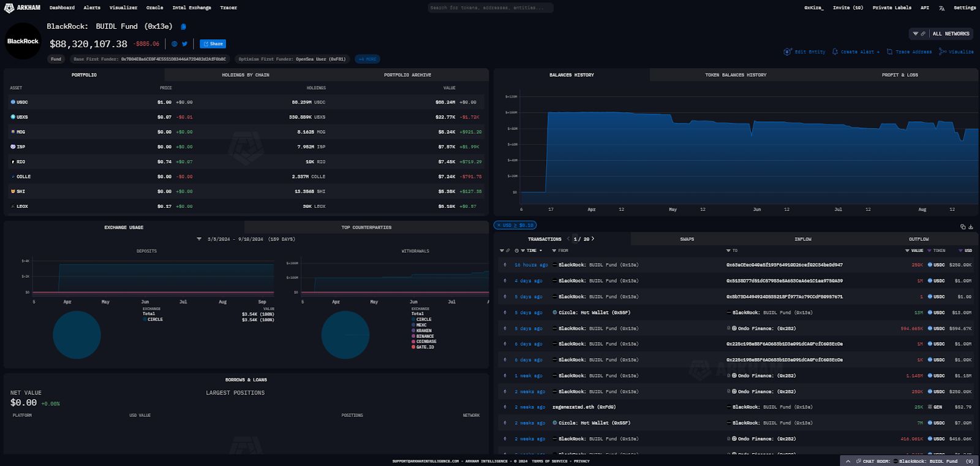Open the Visualize link

(956, 52)
